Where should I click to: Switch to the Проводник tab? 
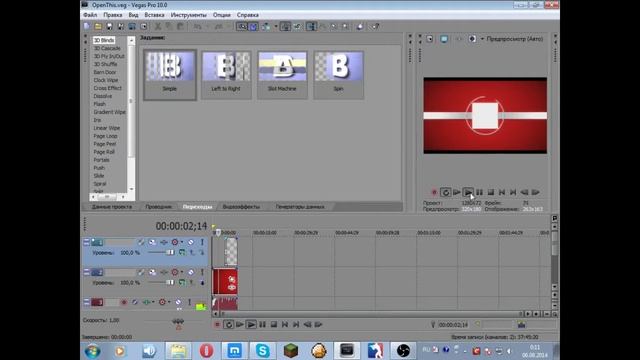pyautogui.click(x=158, y=207)
